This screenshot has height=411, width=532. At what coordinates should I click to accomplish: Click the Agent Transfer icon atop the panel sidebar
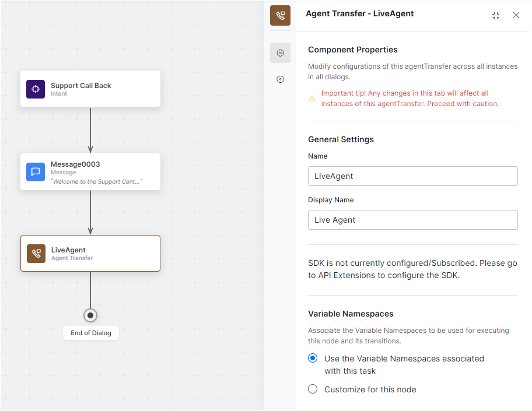pyautogui.click(x=280, y=15)
